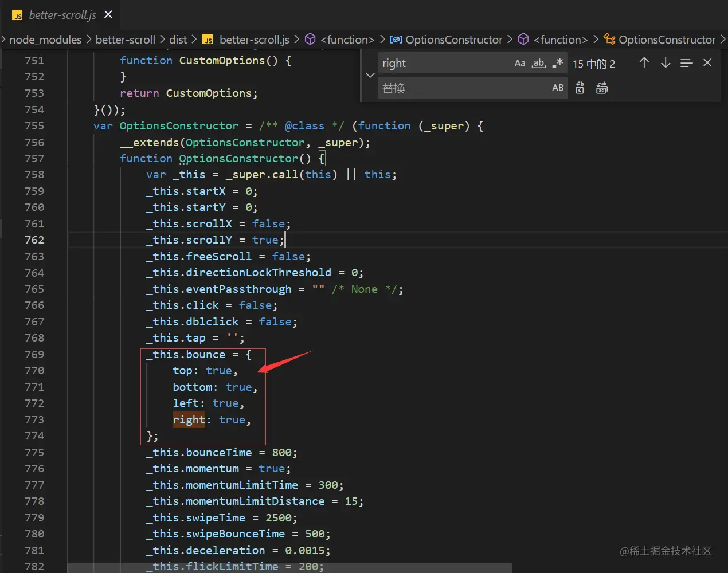The height and width of the screenshot is (573, 728).
Task: Open the dist folder breadcrumb
Action: point(178,40)
